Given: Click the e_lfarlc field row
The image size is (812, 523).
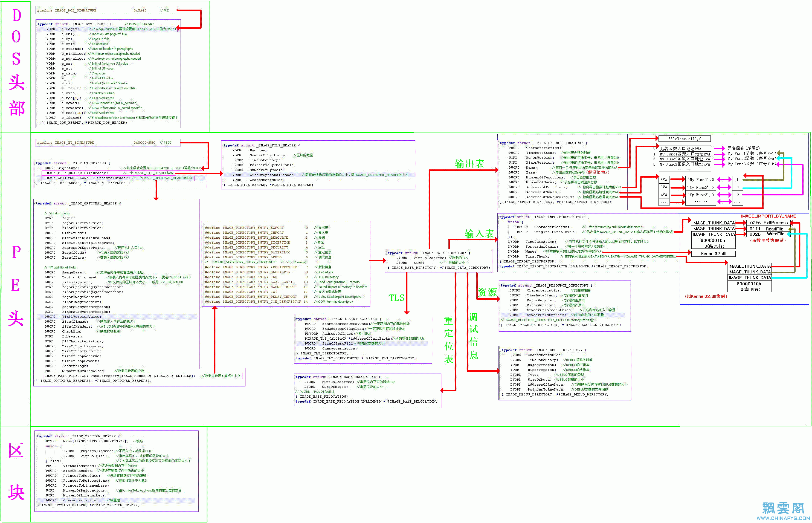Looking at the screenshot, I should (x=91, y=88).
